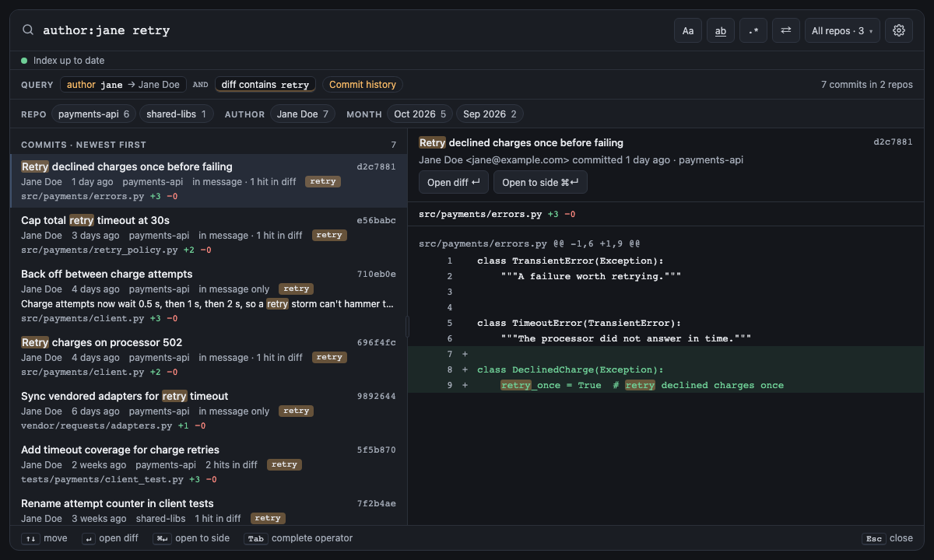Click diff line 5 class TimeoutError
The image size is (934, 560).
[665, 323]
